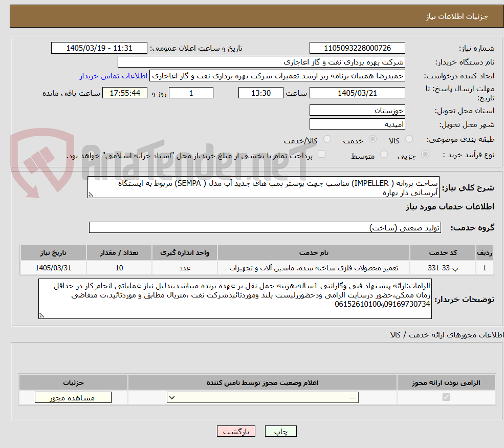Click the service group field تولید صنعتی

[265, 227]
